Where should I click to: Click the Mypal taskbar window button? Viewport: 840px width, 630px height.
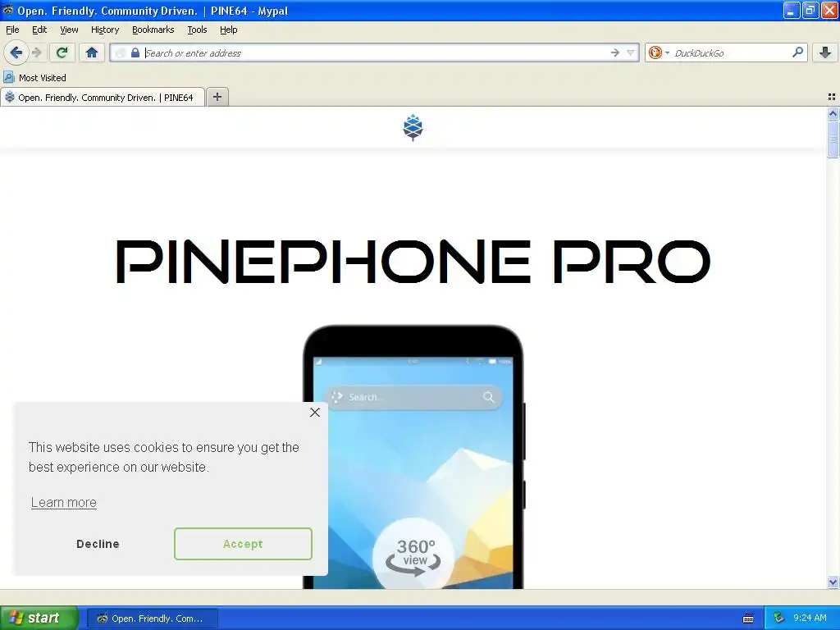(152, 619)
